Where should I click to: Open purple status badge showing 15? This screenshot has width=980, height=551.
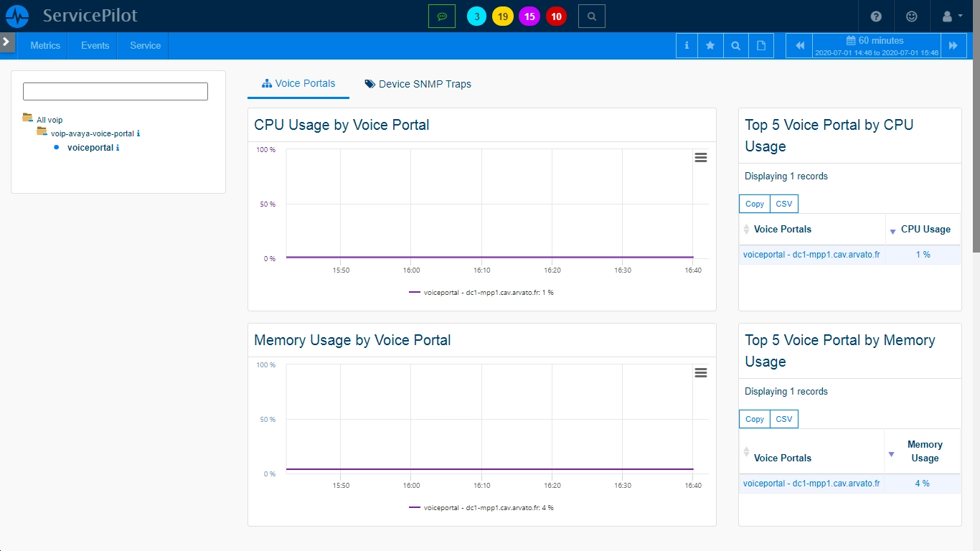[529, 16]
